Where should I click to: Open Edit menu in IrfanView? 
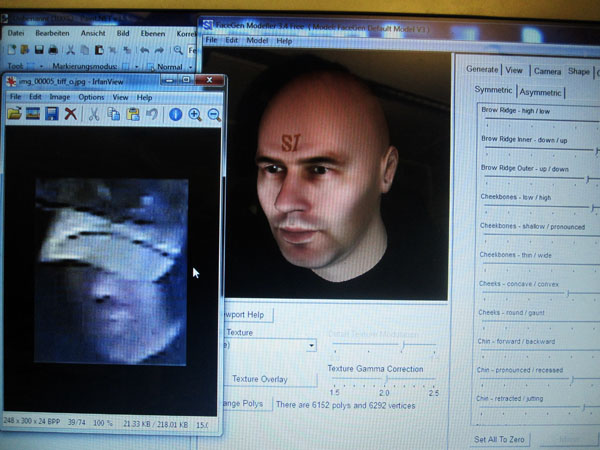point(35,97)
